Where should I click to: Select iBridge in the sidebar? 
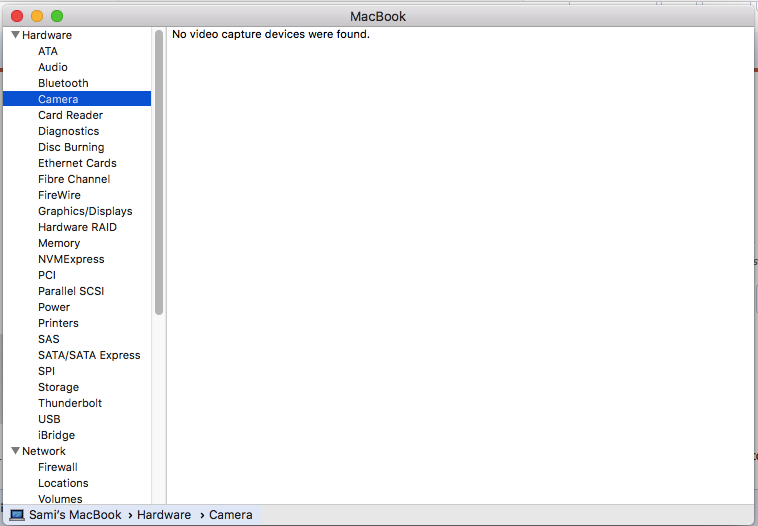[57, 435]
